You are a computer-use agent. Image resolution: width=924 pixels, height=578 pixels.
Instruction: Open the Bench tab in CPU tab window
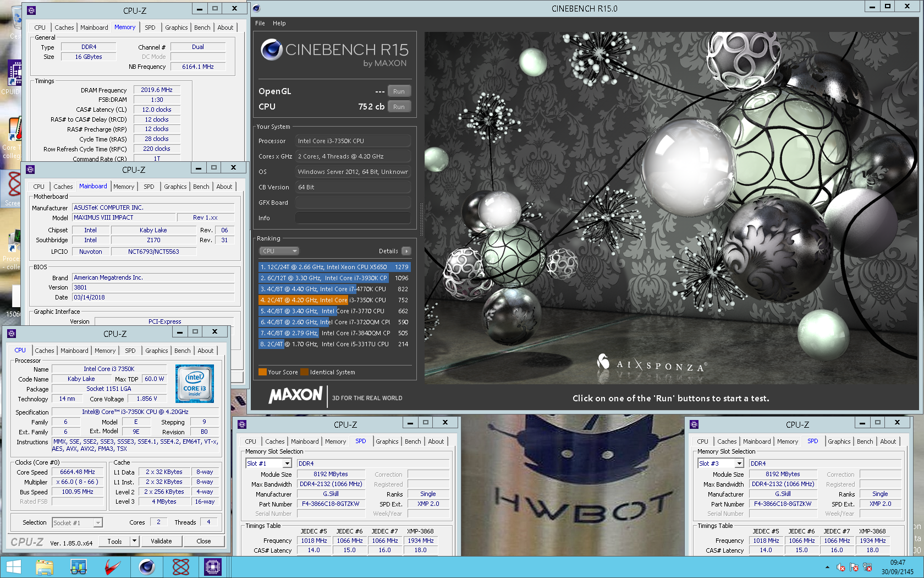183,351
